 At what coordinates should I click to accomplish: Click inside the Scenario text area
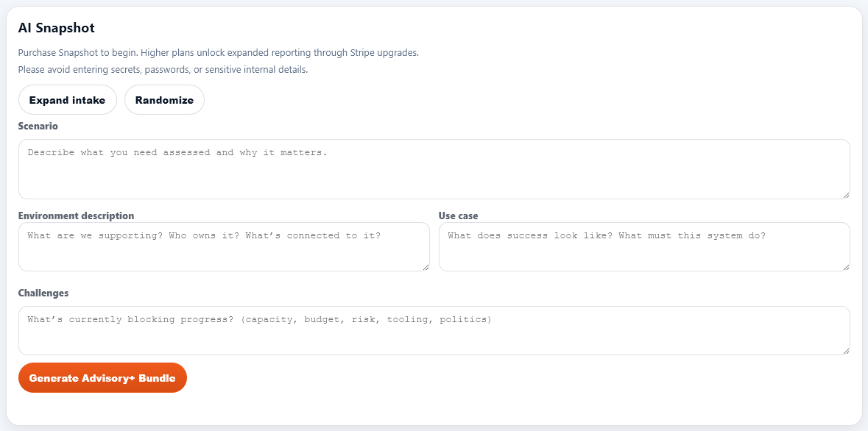434,169
